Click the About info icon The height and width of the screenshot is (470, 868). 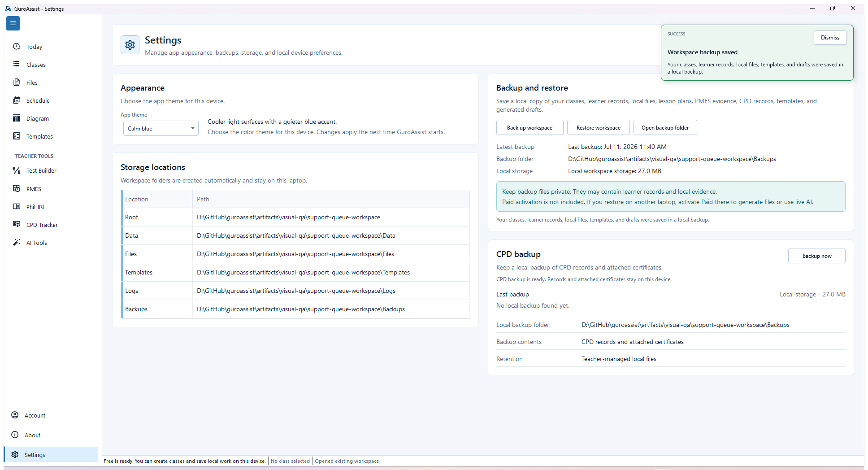[x=15, y=435]
